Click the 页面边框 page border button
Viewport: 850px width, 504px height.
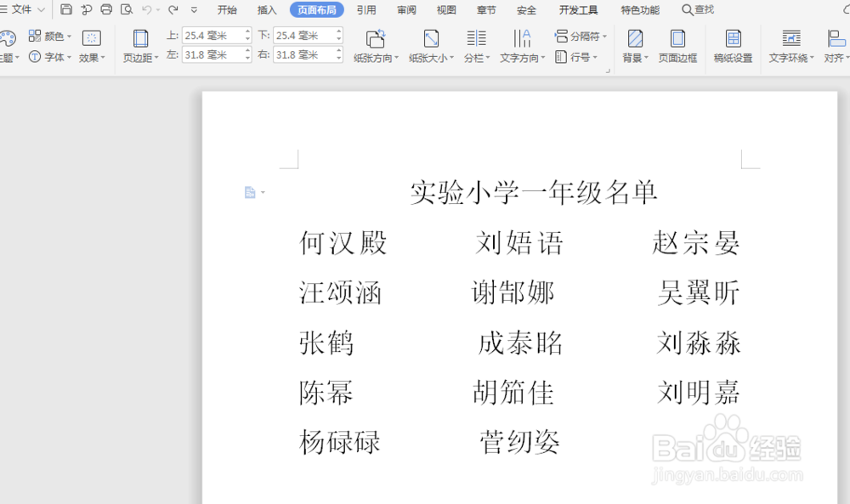[x=677, y=46]
